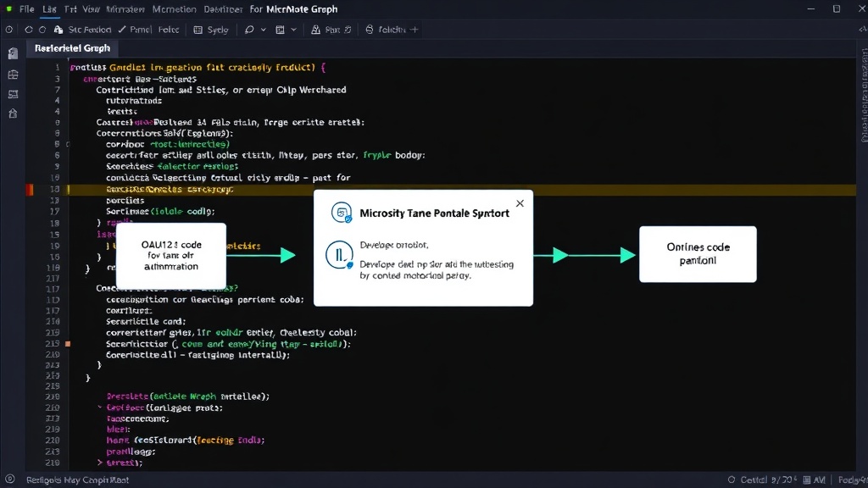Click the round icon beside Develoge ontotiot
Image resolution: width=868 pixels, height=488 pixels.
pyautogui.click(x=339, y=255)
